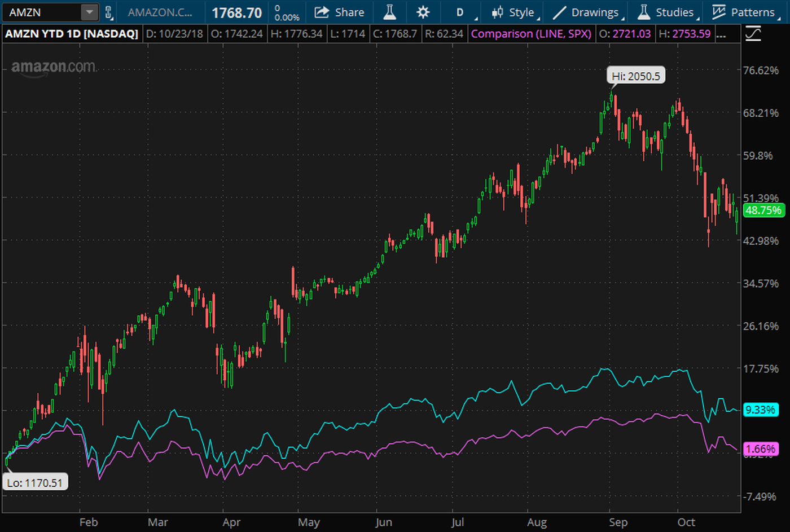Click the Share button

coord(340,12)
